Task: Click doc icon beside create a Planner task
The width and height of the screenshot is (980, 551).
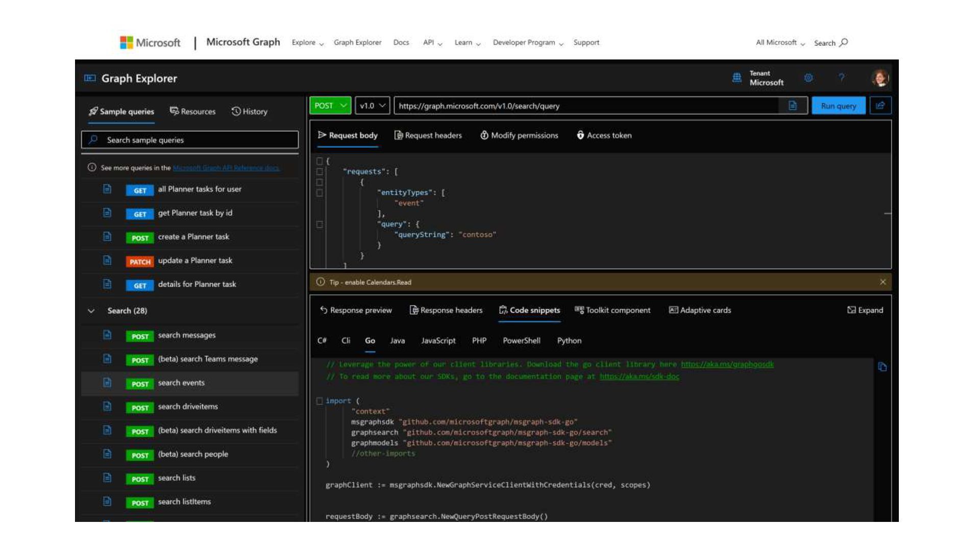Action: pyautogui.click(x=107, y=237)
